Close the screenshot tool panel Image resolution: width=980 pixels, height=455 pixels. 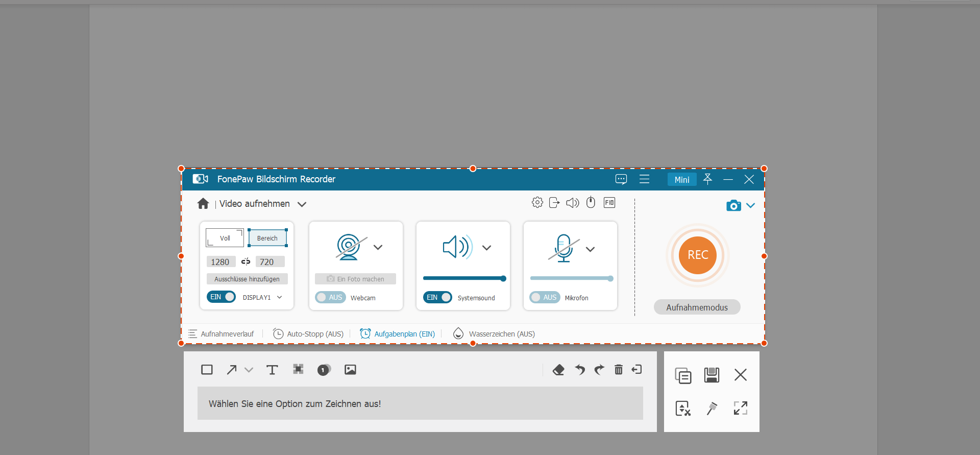pyautogui.click(x=741, y=375)
